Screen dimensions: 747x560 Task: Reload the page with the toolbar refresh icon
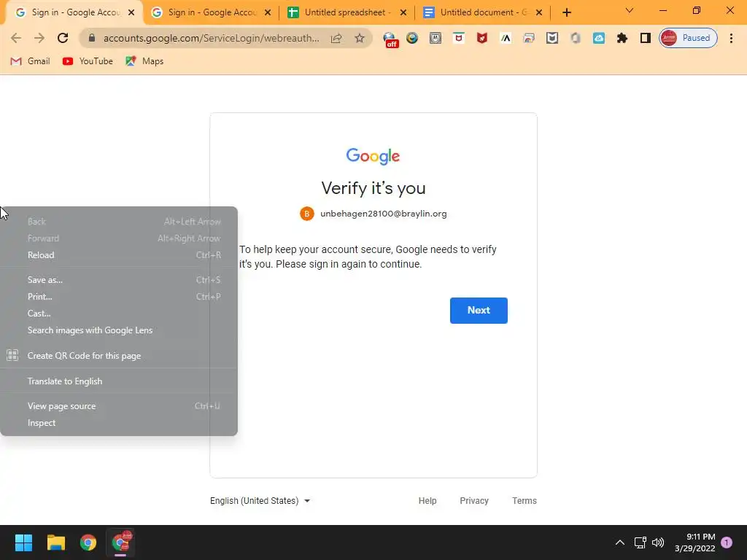tap(63, 38)
